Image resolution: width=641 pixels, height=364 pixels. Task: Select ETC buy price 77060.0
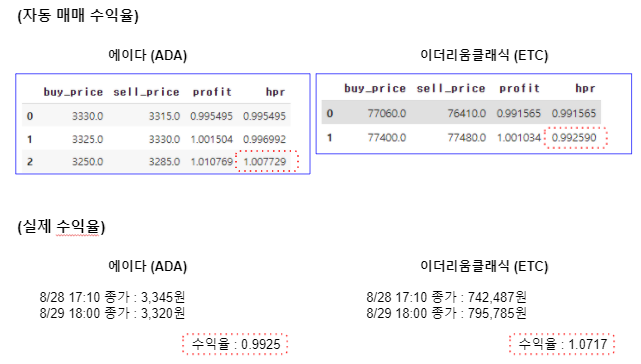386,113
